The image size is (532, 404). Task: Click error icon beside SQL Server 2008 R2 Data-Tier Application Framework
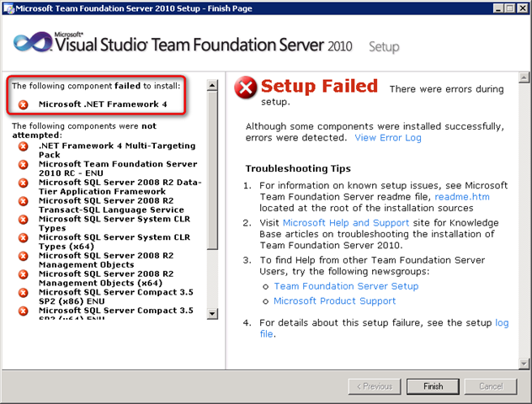[24, 184]
